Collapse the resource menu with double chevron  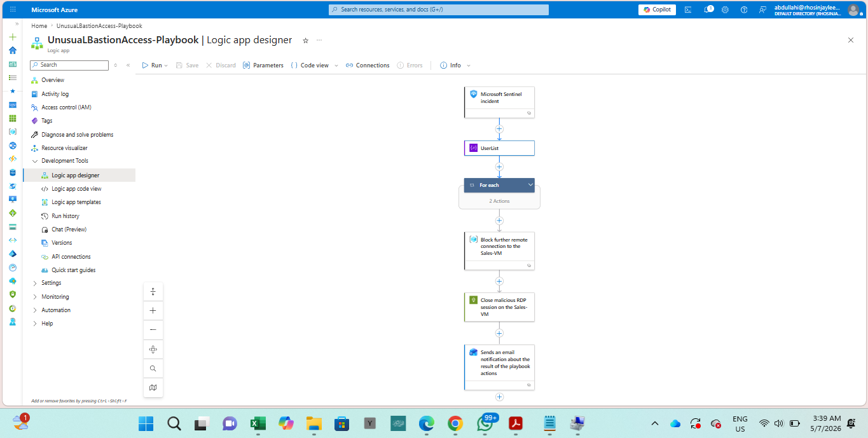point(128,65)
